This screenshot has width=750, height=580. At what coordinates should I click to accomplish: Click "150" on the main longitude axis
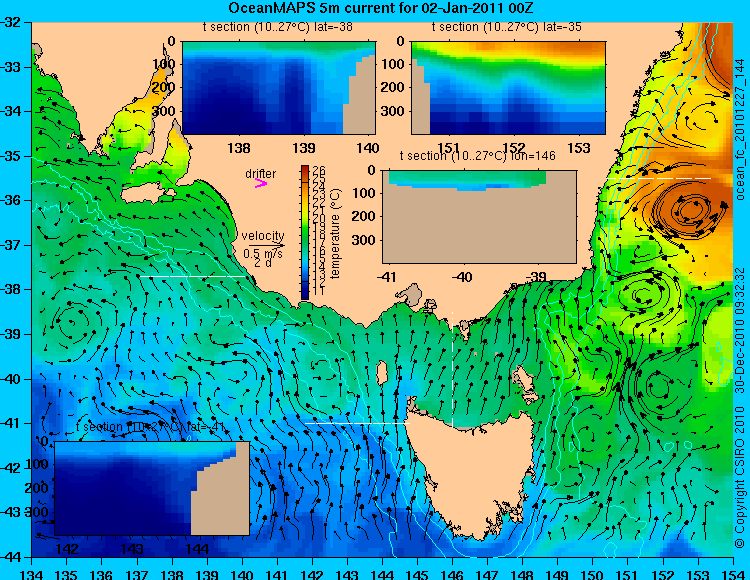pyautogui.click(x=593, y=574)
